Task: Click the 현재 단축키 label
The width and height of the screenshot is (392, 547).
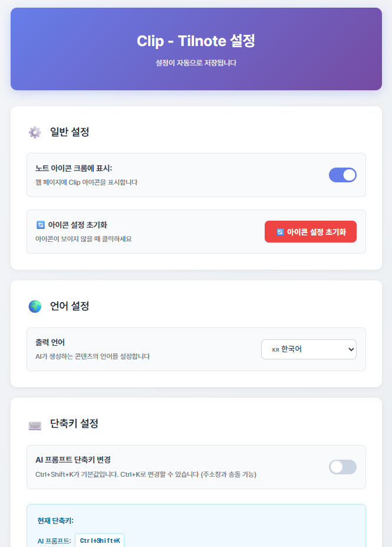Action: [x=55, y=520]
